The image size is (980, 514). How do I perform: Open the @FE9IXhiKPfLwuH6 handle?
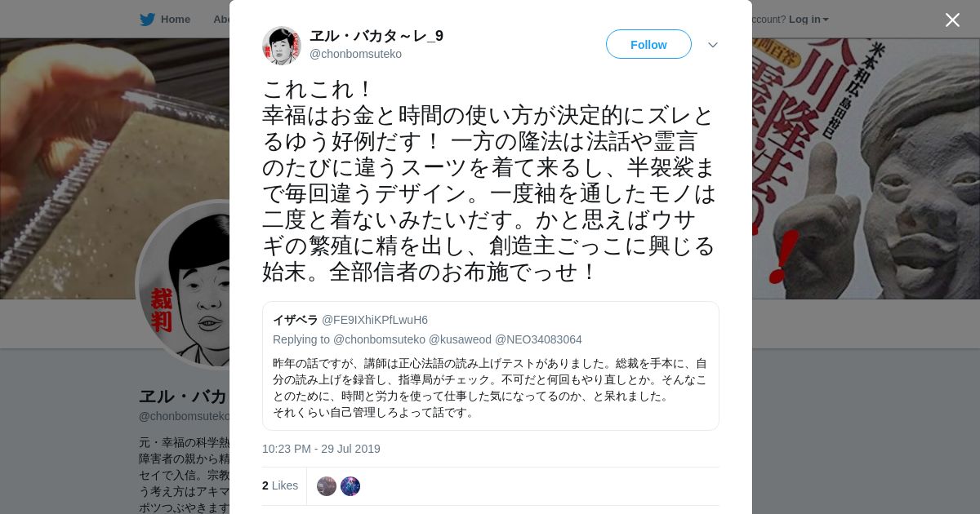375,320
